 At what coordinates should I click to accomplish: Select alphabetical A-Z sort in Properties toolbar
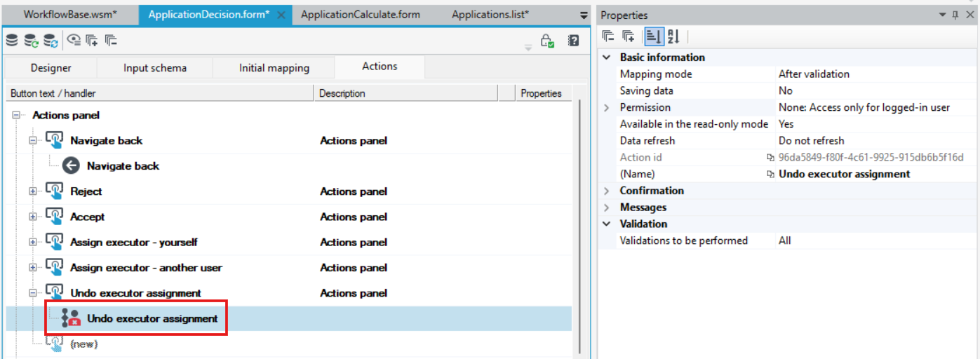(673, 37)
